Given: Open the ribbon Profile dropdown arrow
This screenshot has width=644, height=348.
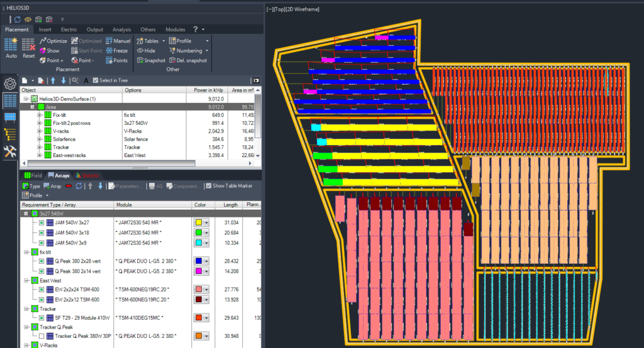Looking at the screenshot, I should click(x=207, y=41).
